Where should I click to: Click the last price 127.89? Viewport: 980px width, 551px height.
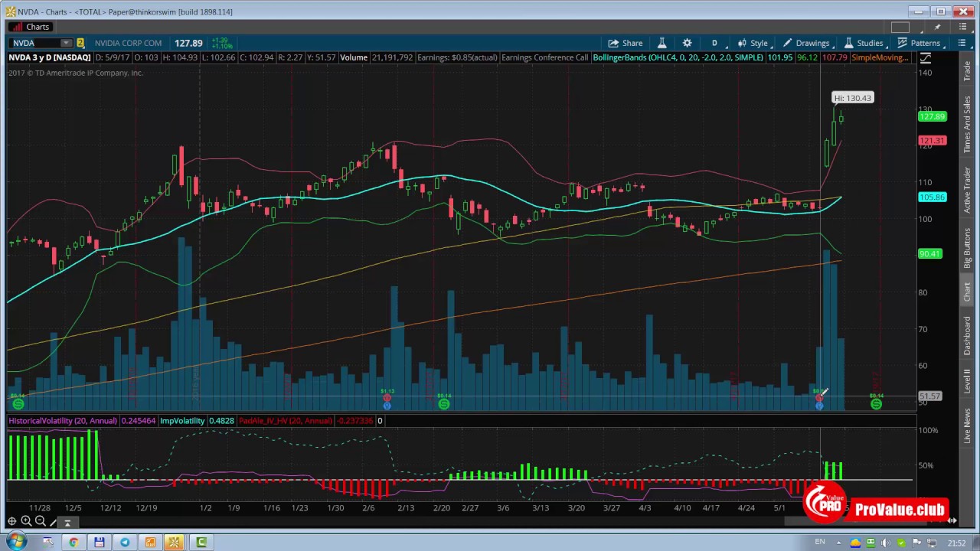[x=188, y=43]
